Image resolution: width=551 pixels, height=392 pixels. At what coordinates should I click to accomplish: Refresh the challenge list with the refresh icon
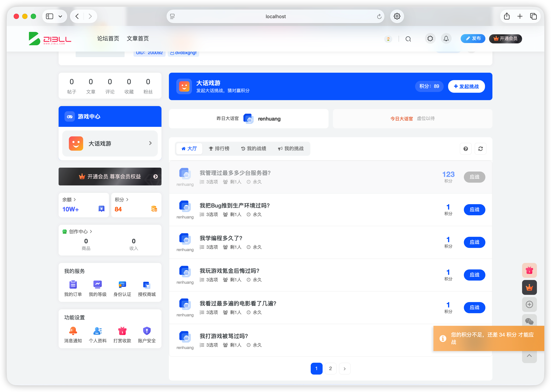pos(481,149)
